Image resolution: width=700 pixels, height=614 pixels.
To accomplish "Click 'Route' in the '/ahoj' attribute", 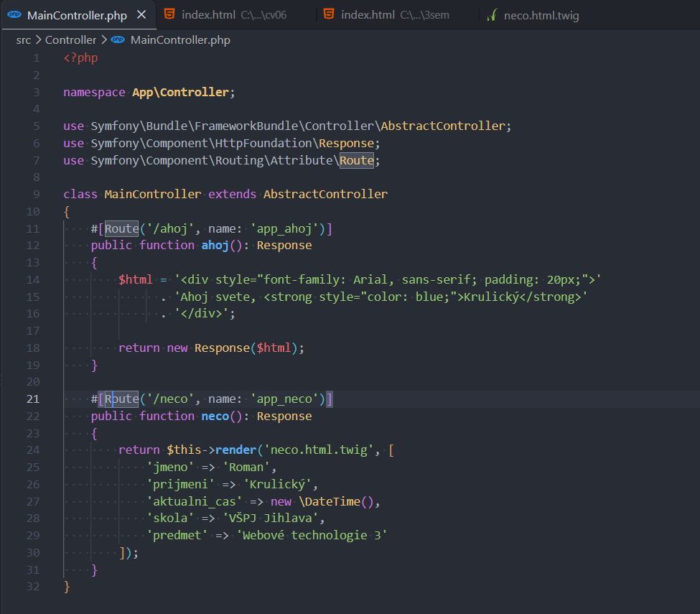I will coord(121,228).
